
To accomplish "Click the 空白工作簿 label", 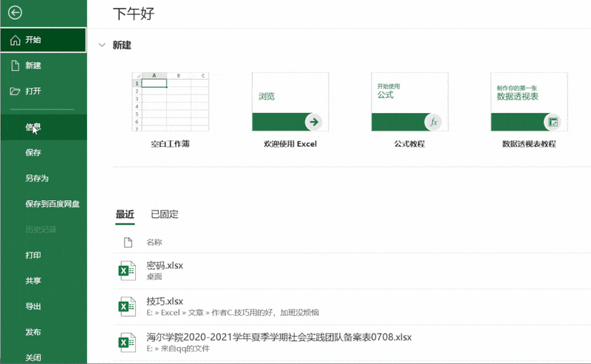I will [170, 144].
